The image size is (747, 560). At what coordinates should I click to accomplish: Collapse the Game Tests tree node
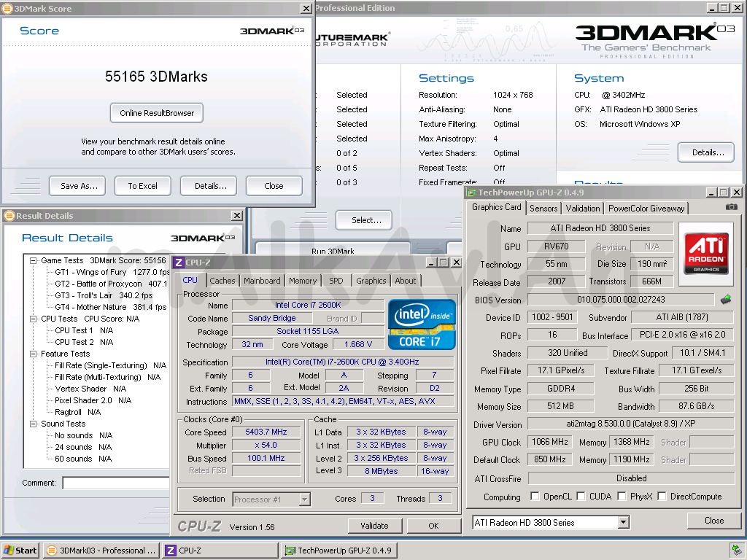[x=34, y=260]
